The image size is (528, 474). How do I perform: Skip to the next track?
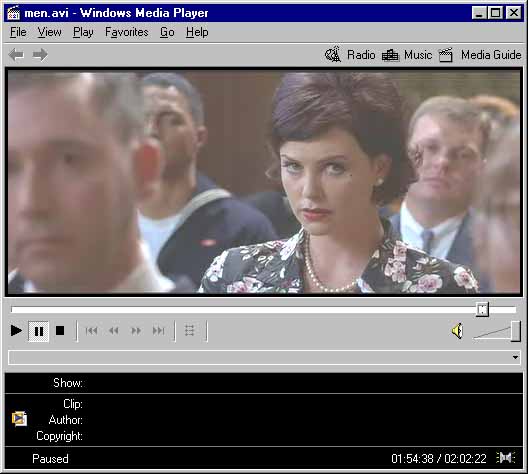[x=158, y=331]
